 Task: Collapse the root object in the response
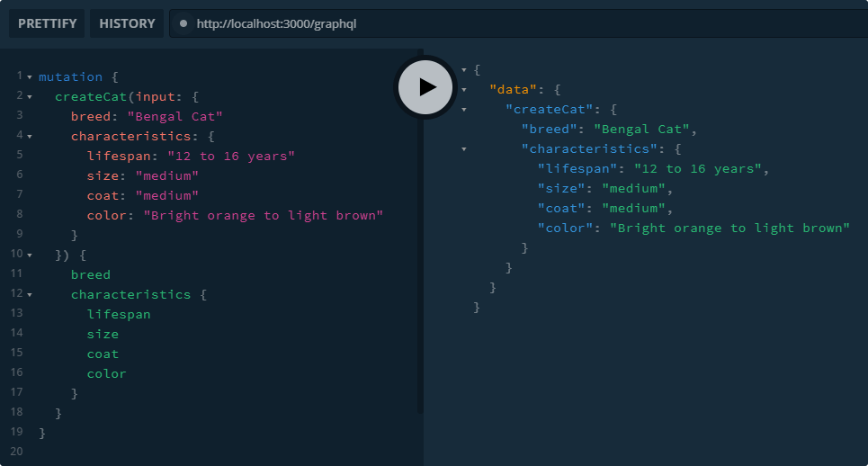[464, 70]
